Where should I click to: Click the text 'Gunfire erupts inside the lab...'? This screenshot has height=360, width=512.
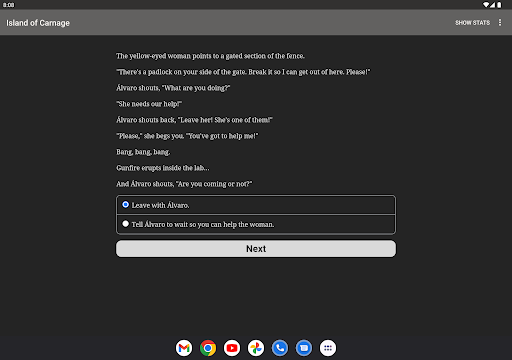coord(163,168)
